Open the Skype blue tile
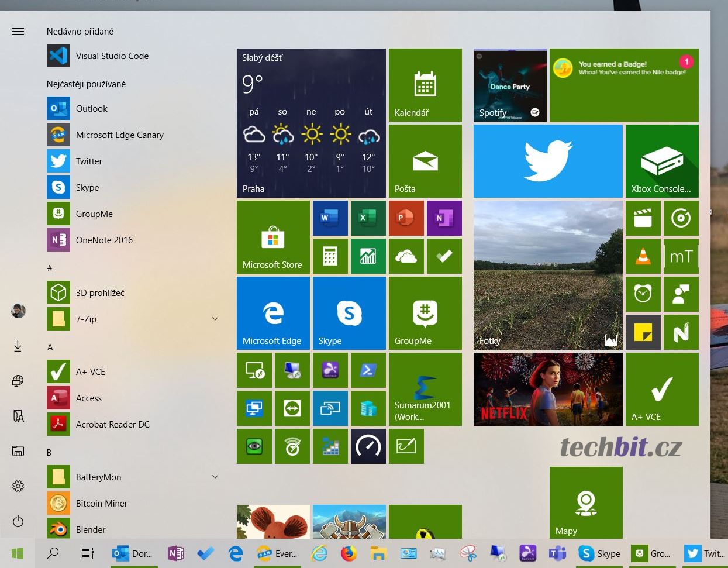Image resolution: width=728 pixels, height=568 pixels. point(349,314)
